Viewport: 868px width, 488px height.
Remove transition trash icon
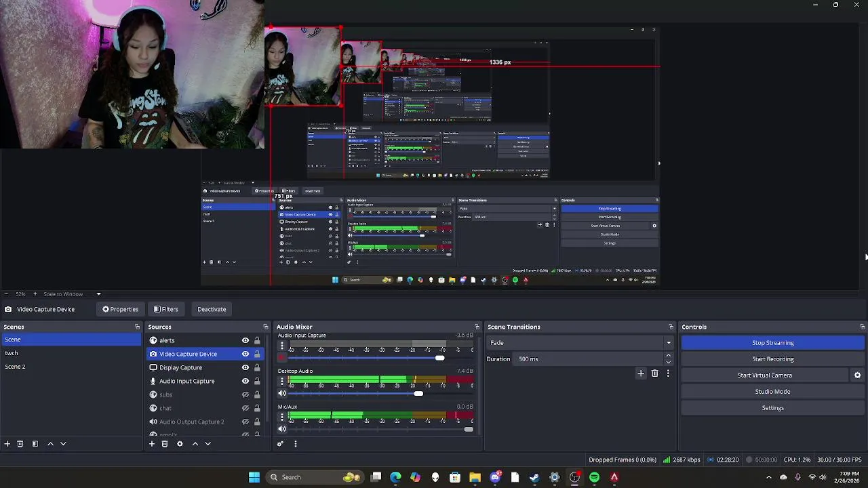(655, 373)
